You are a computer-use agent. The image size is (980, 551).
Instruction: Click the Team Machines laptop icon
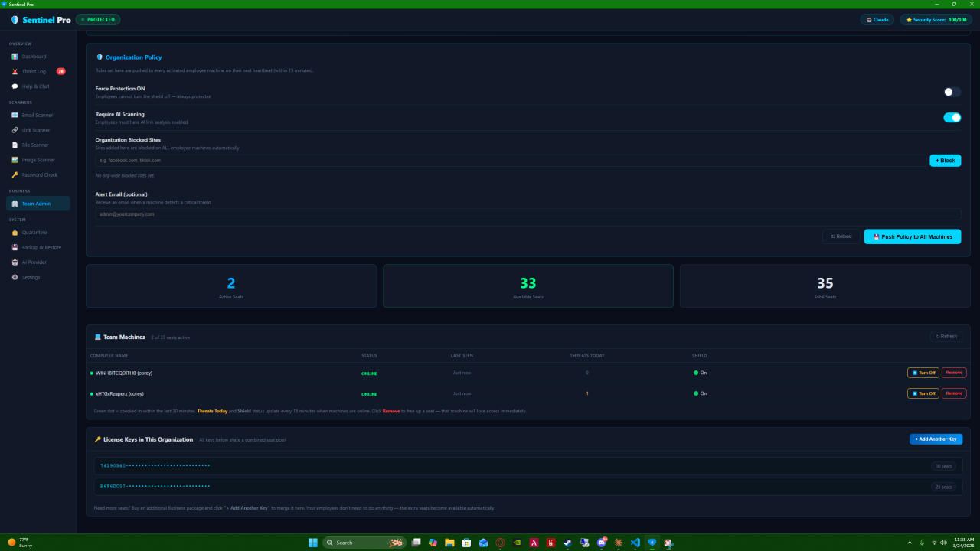(98, 337)
